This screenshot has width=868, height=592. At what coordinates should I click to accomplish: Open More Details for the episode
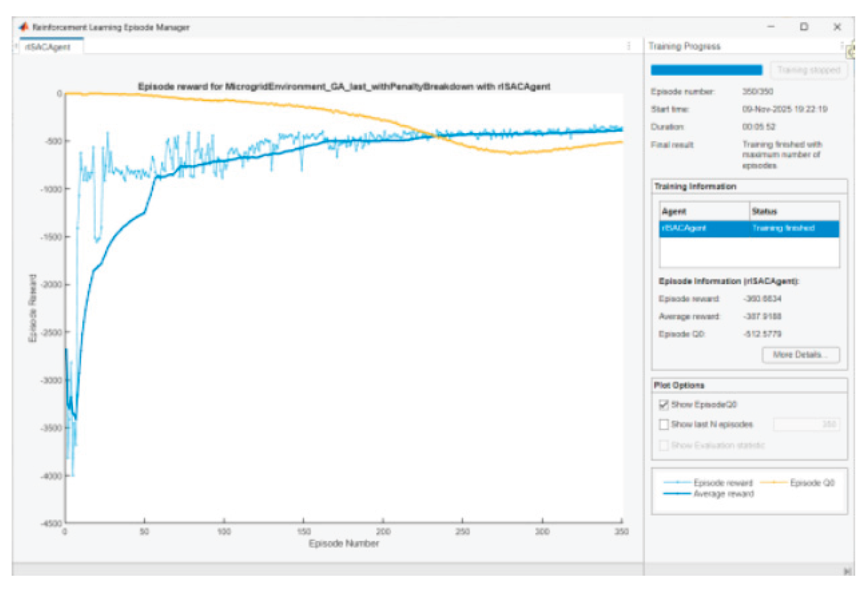coord(800,355)
